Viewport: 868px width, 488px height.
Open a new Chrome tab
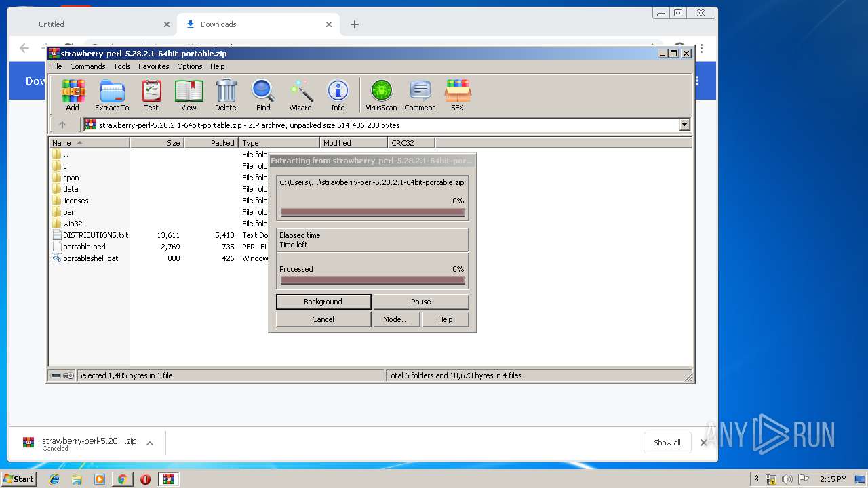[354, 24]
